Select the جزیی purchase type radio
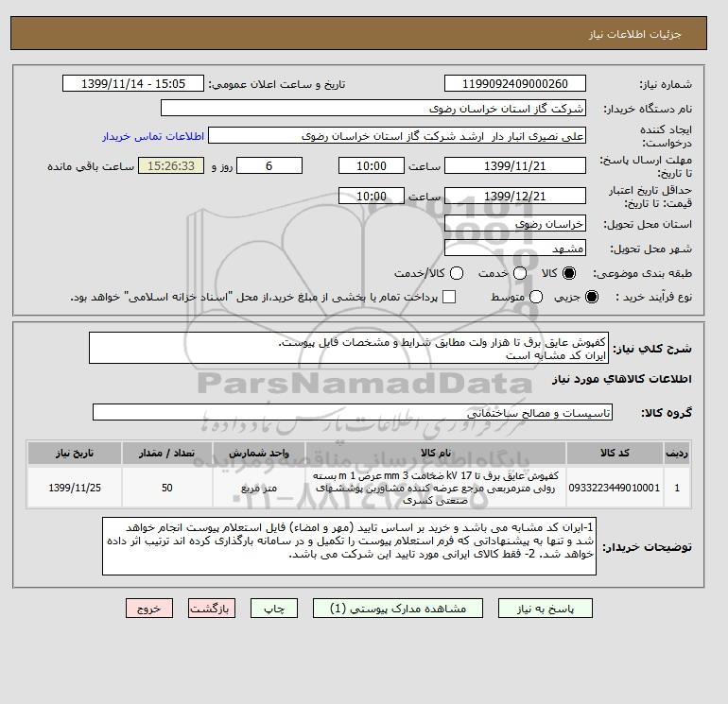This screenshot has height=704, width=728. coord(592,297)
